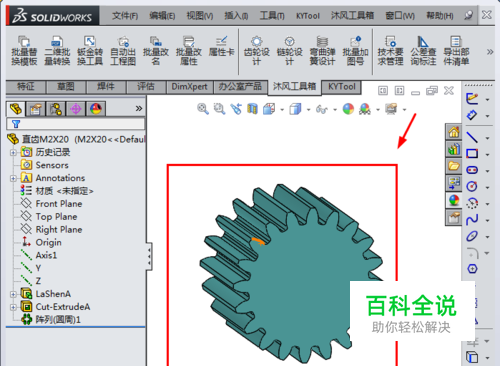Open the 齿轮设计 gear design tool
This screenshot has height=366, width=500.
(256, 51)
